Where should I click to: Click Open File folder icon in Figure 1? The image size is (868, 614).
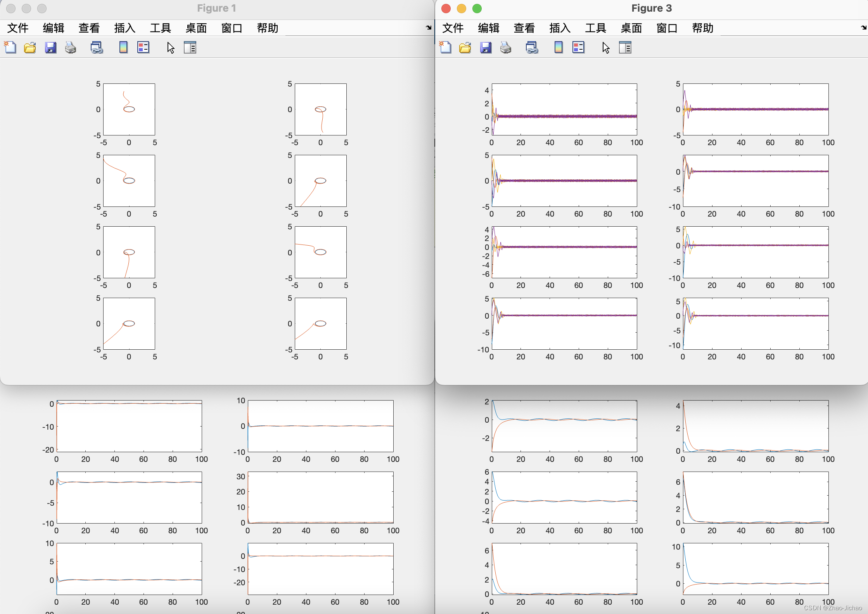click(30, 47)
